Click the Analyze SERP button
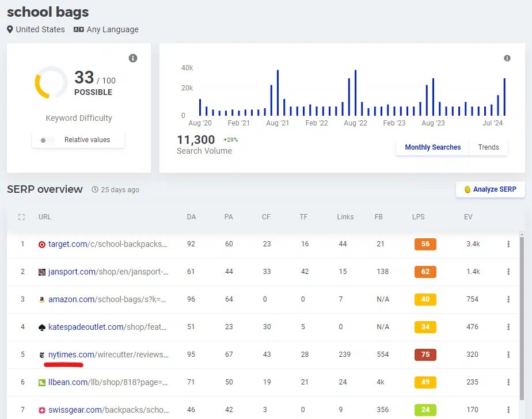 [x=491, y=189]
